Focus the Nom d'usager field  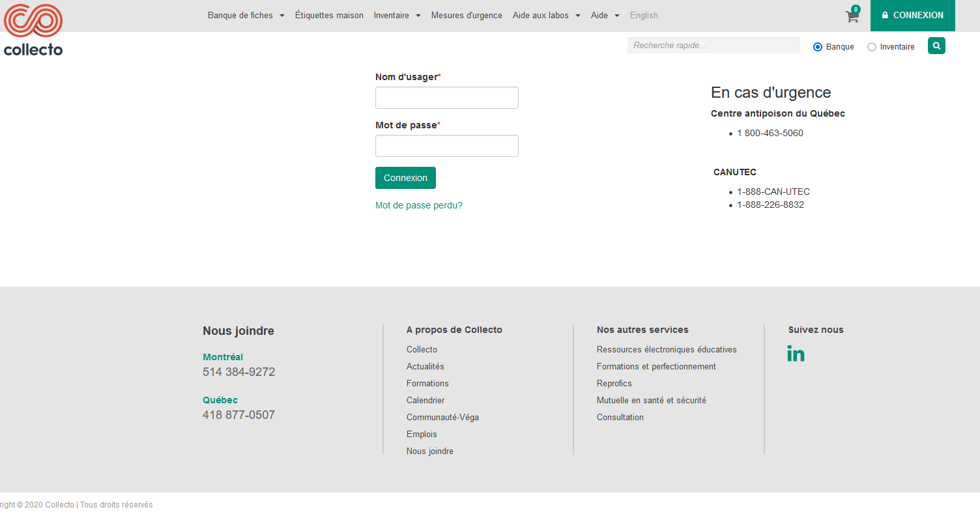click(447, 98)
